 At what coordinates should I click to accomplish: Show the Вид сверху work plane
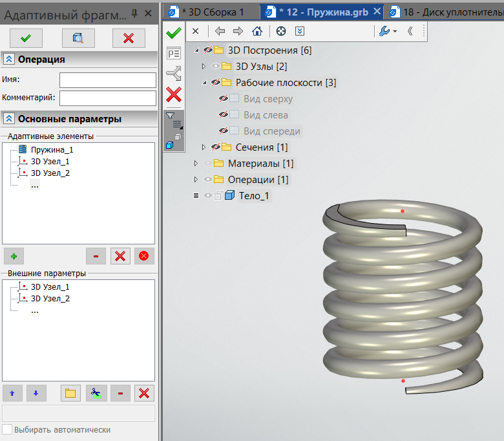pos(224,98)
